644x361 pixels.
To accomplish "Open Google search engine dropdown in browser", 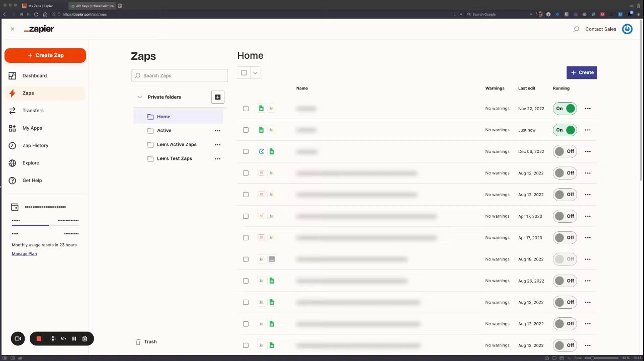I will [x=531, y=14].
